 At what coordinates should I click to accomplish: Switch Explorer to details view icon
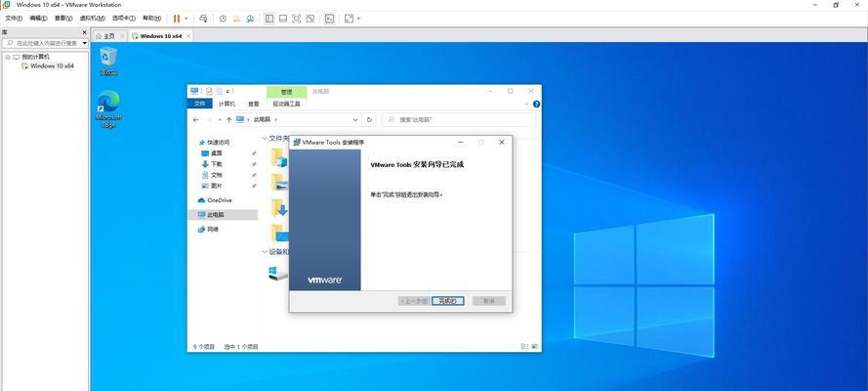click(523, 347)
